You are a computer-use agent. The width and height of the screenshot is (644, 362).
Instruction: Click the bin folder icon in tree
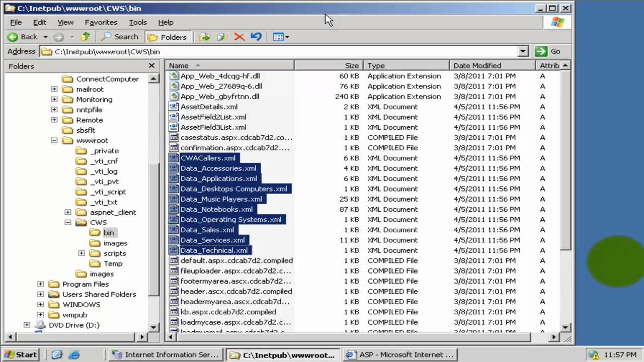click(x=95, y=233)
